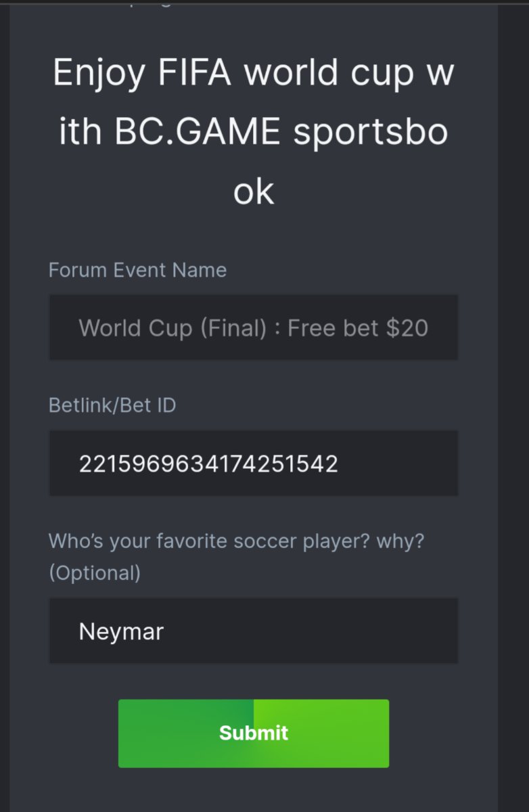The image size is (529, 812).
Task: Click "sportsbo" in the heading's second line
Action: 370,132
